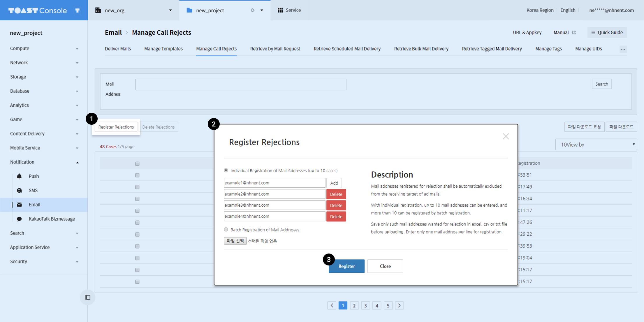Select Individual Registration of Mail Addresses radio

pos(226,170)
